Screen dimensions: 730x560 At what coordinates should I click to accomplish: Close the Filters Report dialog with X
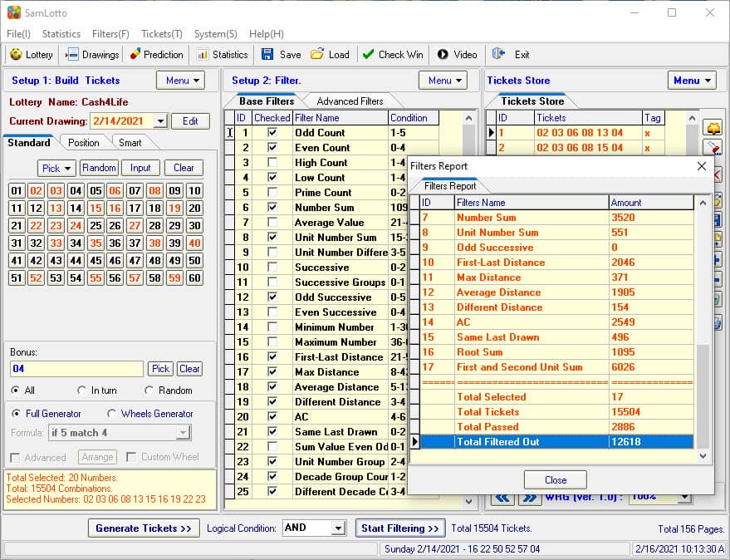point(702,166)
